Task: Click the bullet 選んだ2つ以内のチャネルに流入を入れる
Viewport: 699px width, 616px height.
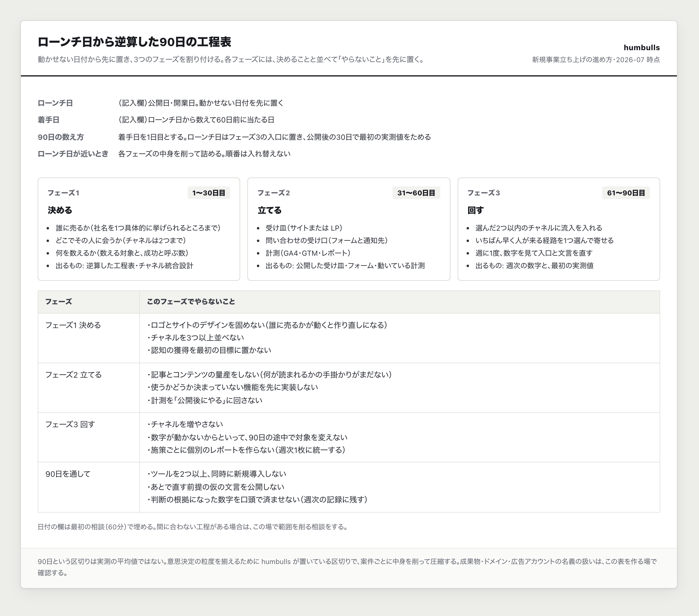Action: click(539, 228)
